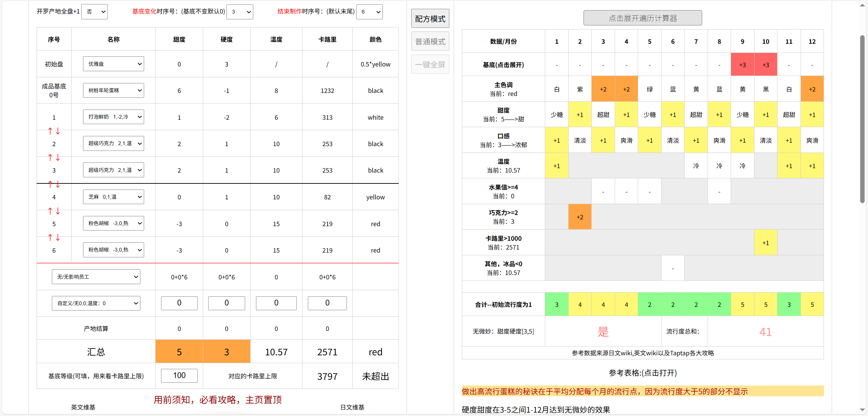Click the 合计--初始流行度为1 row label
Screen dimensions: 868x416
[x=503, y=304]
